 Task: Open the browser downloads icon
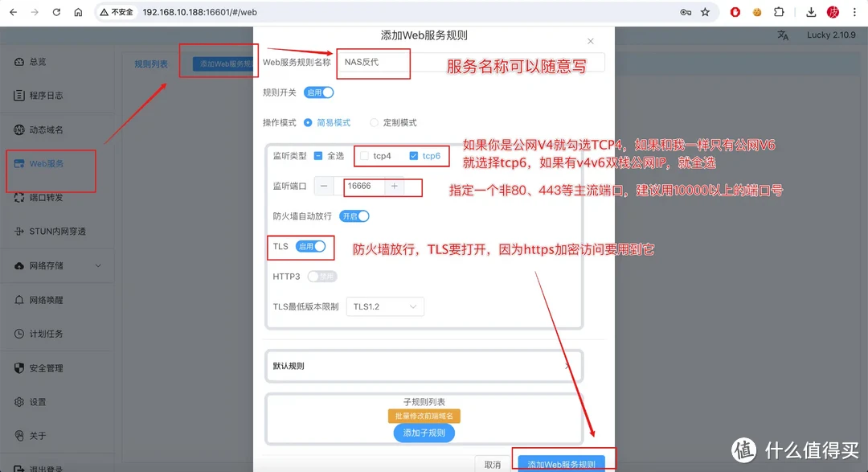tap(811, 12)
